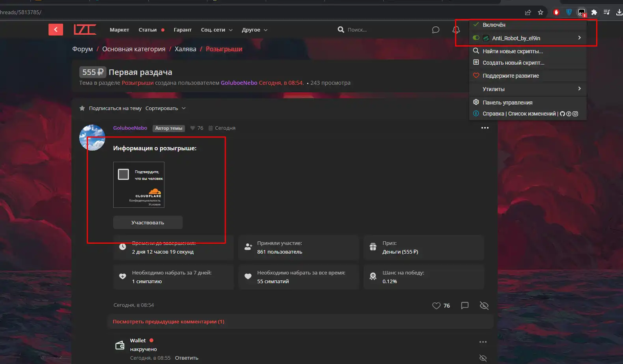Click the search magnifier icon

[341, 30]
